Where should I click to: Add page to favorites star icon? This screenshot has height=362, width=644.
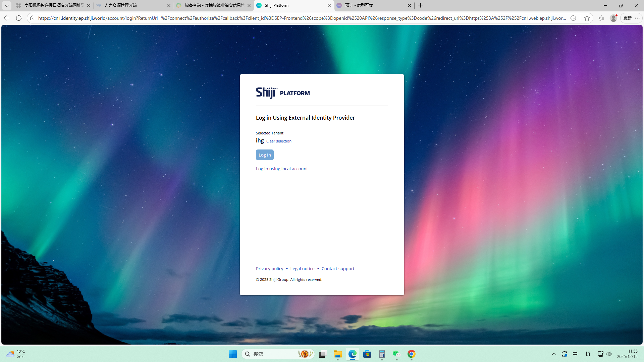tap(587, 18)
